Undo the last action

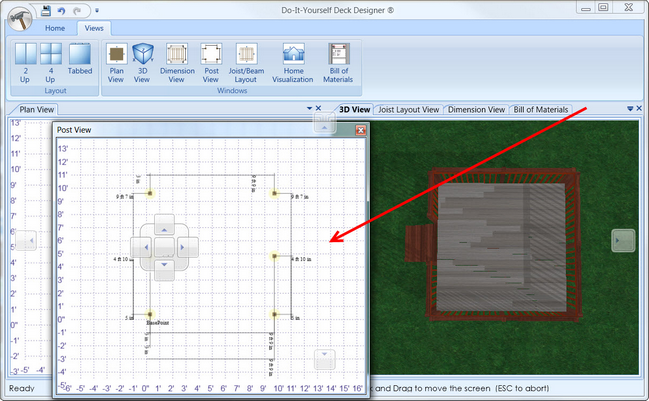[x=62, y=11]
